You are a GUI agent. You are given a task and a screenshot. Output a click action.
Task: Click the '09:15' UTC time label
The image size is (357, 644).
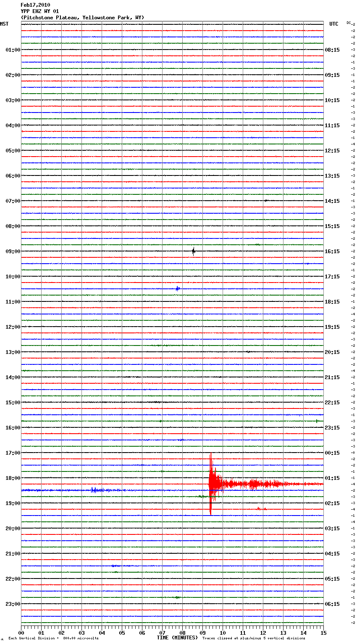pos(332,75)
